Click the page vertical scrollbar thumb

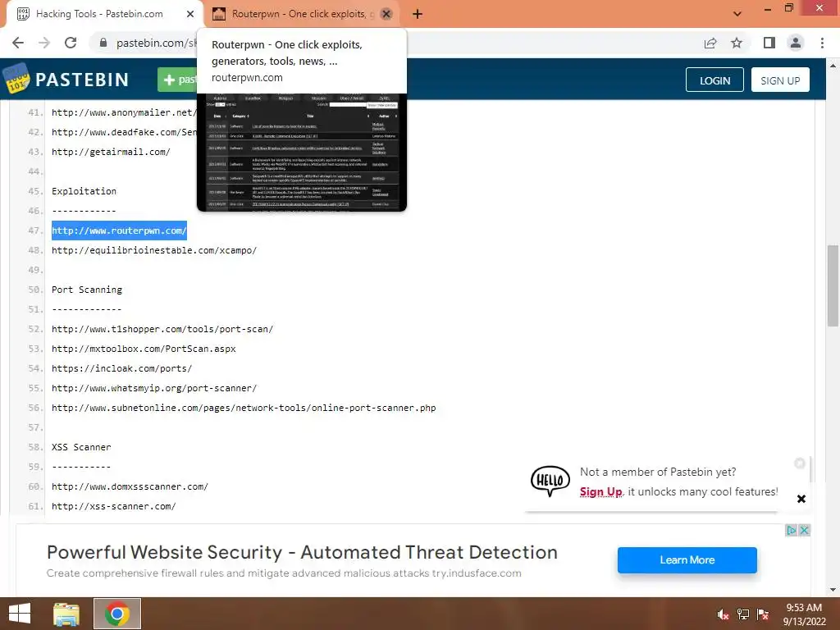click(x=833, y=285)
